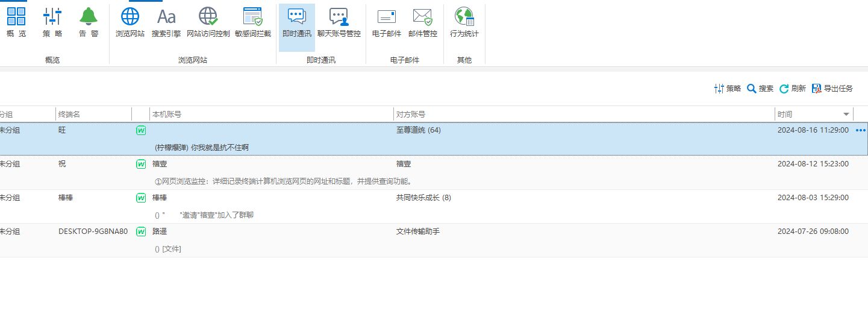The image size is (868, 334).
Task: Click the 分组 column header
Action: [27, 114]
